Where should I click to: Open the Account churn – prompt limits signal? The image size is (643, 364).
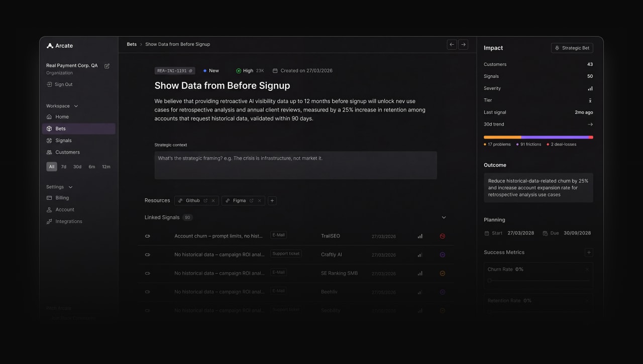tap(219, 236)
